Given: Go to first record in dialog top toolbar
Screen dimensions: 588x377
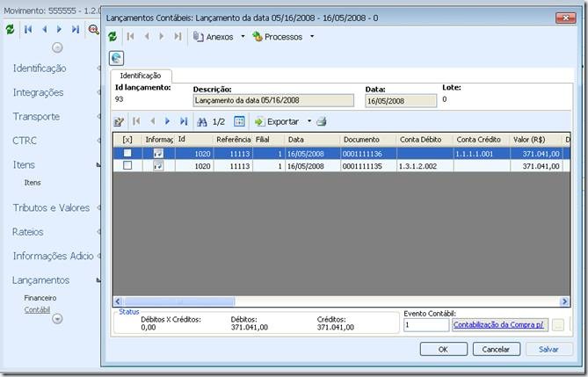Looking at the screenshot, I should coord(130,36).
